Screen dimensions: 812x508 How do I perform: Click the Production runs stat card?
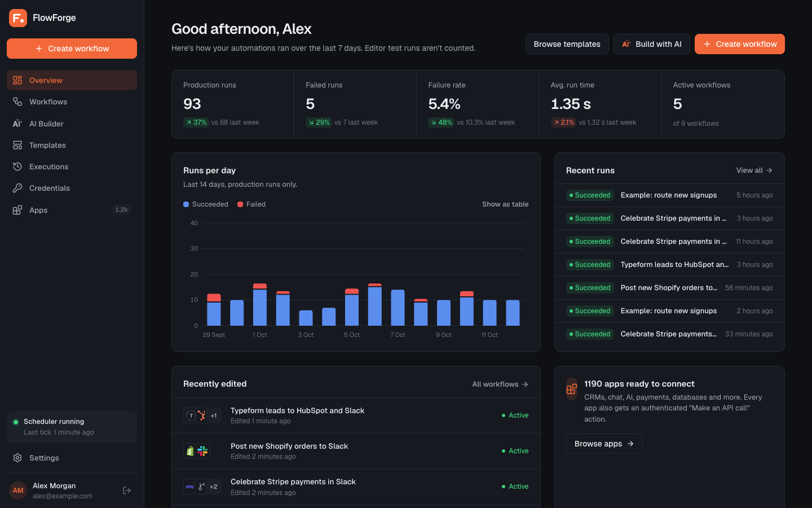point(233,104)
